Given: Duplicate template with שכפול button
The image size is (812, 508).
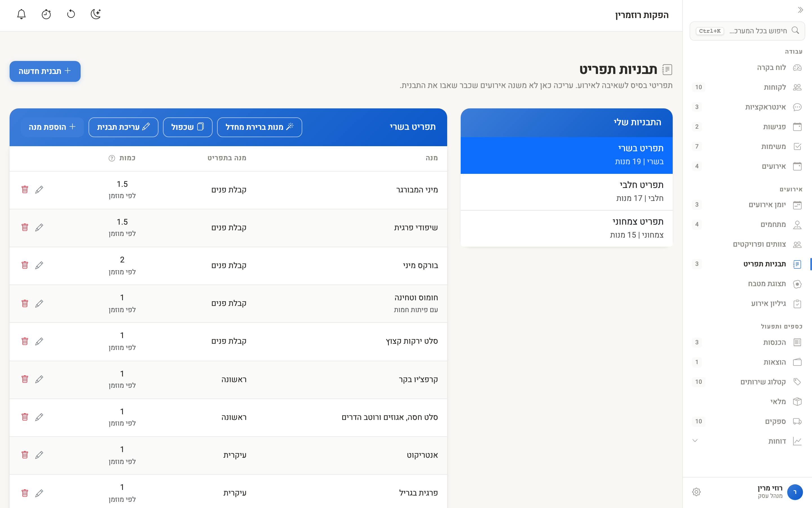Looking at the screenshot, I should (187, 127).
